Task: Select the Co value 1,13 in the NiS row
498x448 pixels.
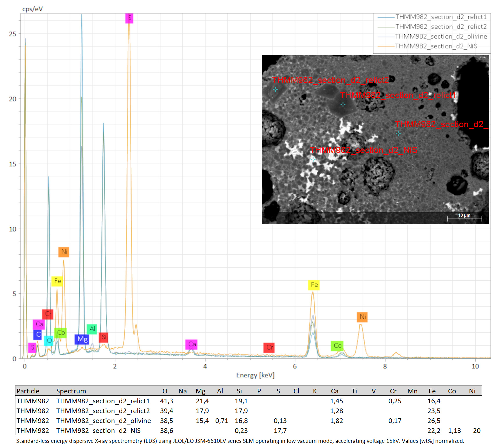Action: (x=454, y=431)
